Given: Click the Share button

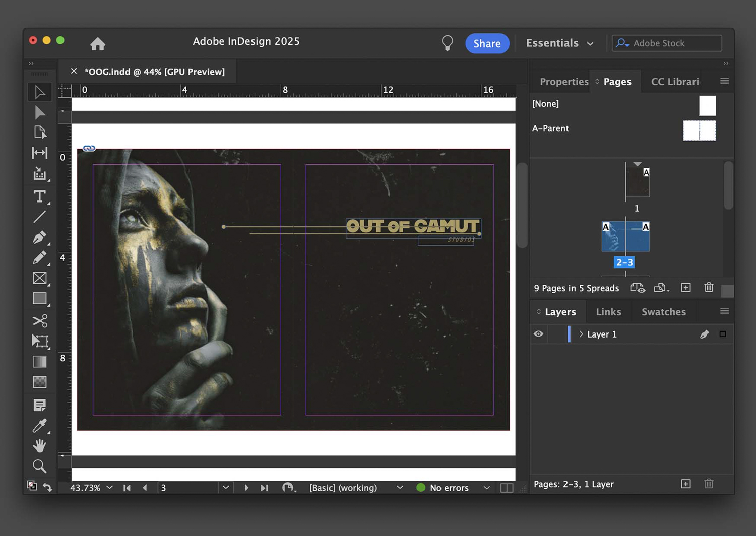Looking at the screenshot, I should pos(487,43).
